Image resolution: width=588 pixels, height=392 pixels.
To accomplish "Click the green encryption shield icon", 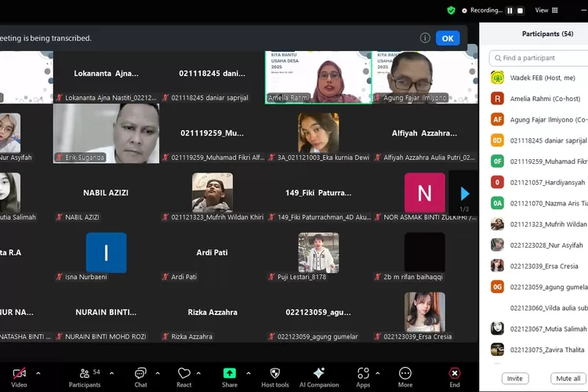I will click(x=451, y=10).
